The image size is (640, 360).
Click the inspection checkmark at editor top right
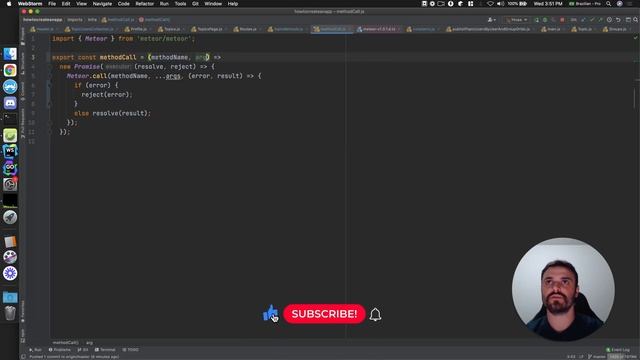click(636, 38)
